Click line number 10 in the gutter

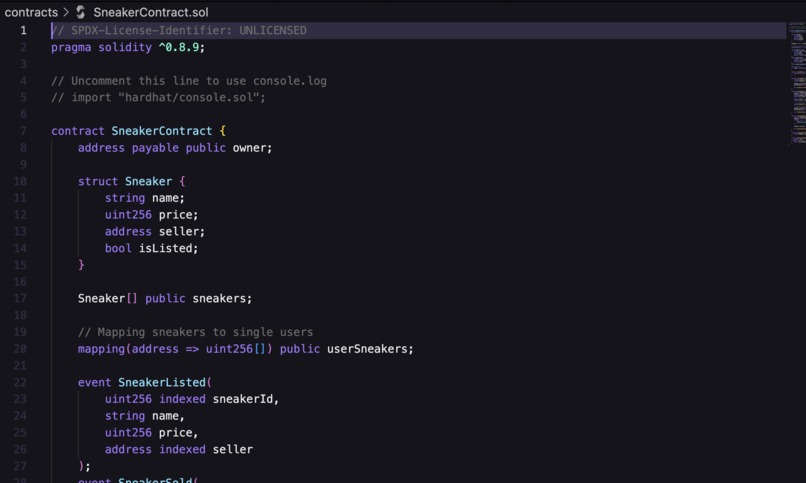coord(20,181)
